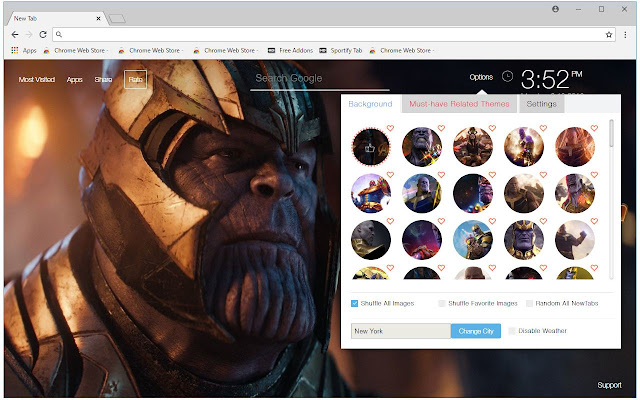Favorite the fourth thumbnail in row one
This screenshot has height=400, width=640.
point(543,128)
